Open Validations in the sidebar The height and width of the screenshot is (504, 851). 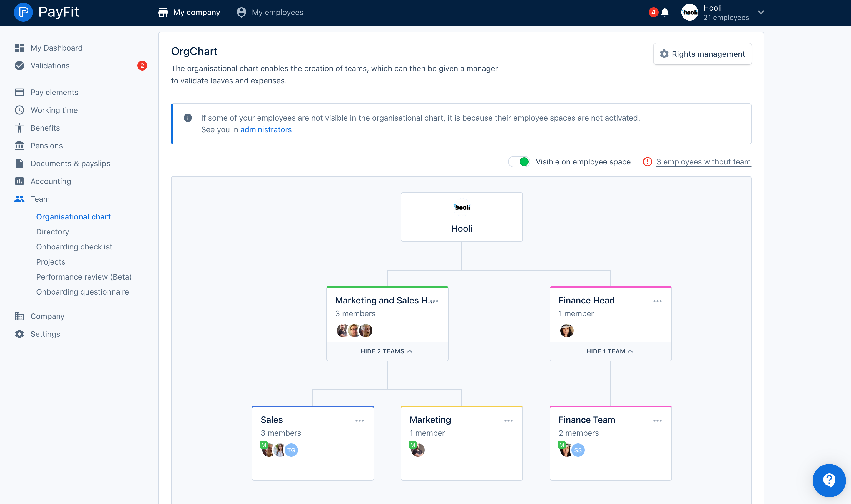[50, 66]
